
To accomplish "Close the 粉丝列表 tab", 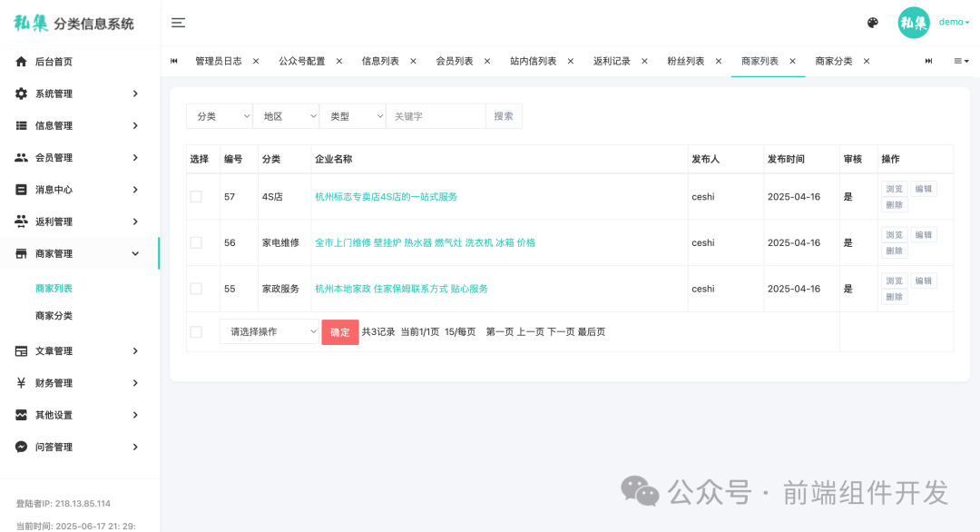I will point(719,61).
